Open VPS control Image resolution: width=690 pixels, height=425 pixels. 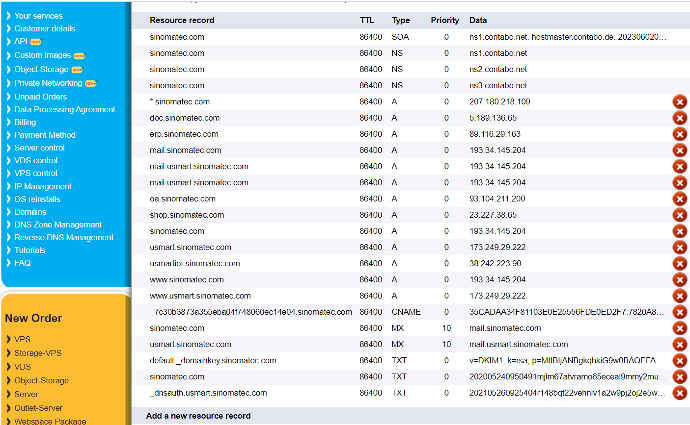click(x=36, y=173)
